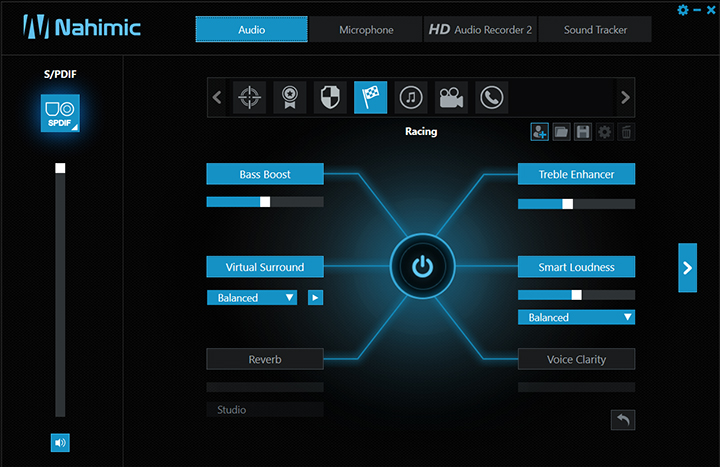Toggle Treble Enhancer effect
The image size is (720, 467).
click(x=576, y=174)
